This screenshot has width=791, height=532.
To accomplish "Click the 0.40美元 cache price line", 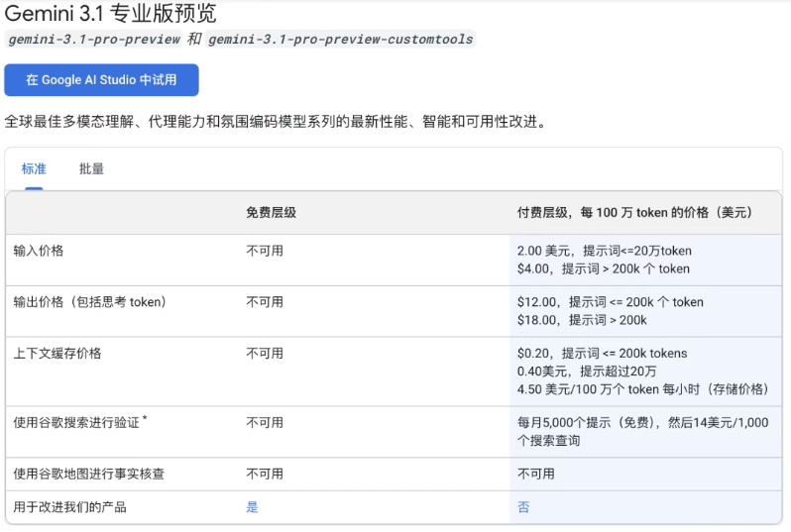I will [587, 372].
